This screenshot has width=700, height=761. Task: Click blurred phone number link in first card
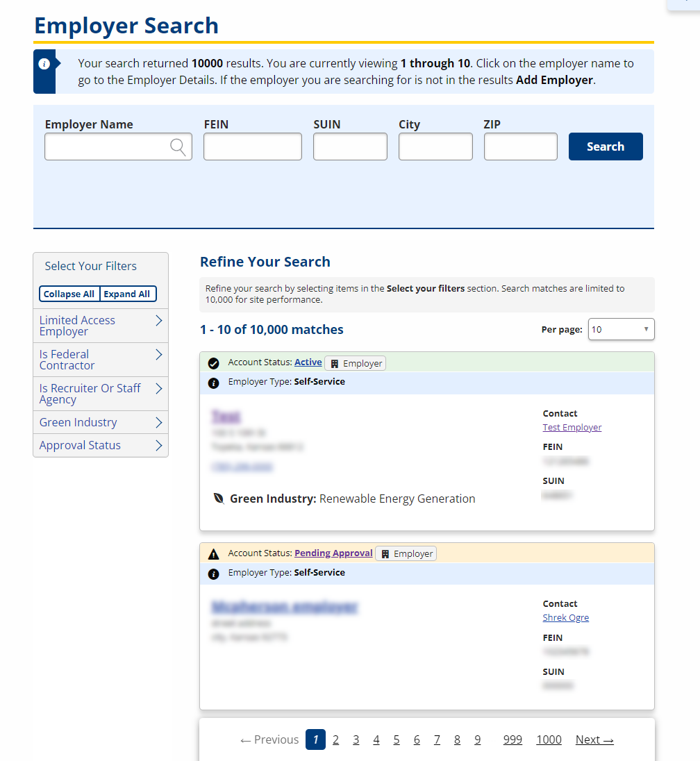[x=242, y=467]
